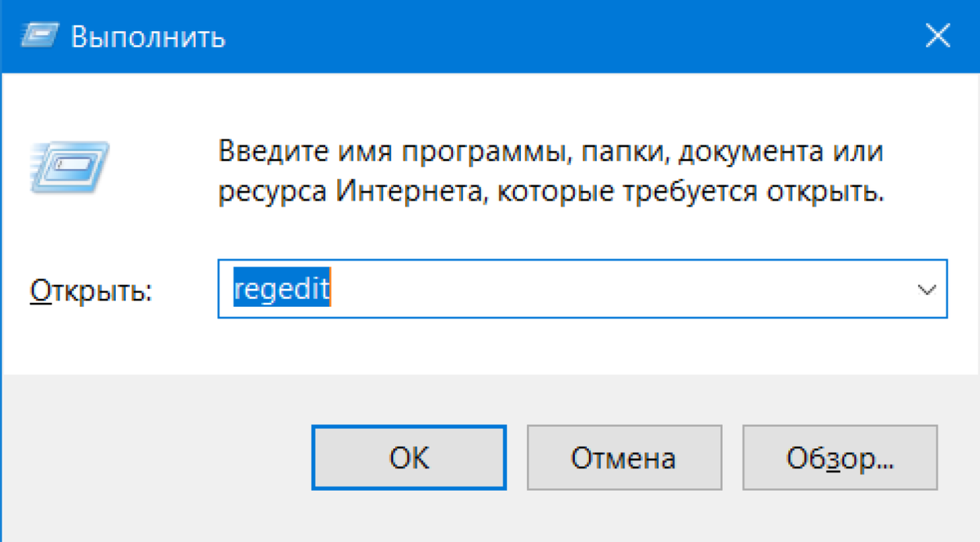Close the Выполнить dialog with X
The height and width of the screenshot is (542, 980).
[x=938, y=36]
